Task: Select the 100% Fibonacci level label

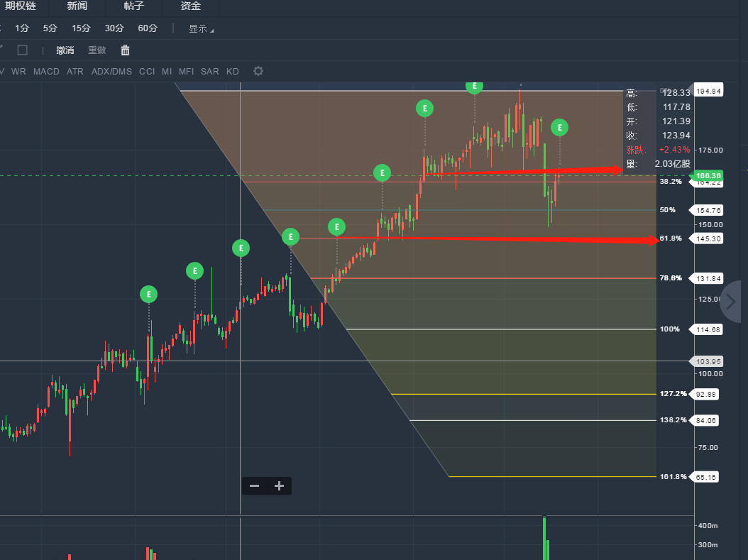Action: [670, 329]
